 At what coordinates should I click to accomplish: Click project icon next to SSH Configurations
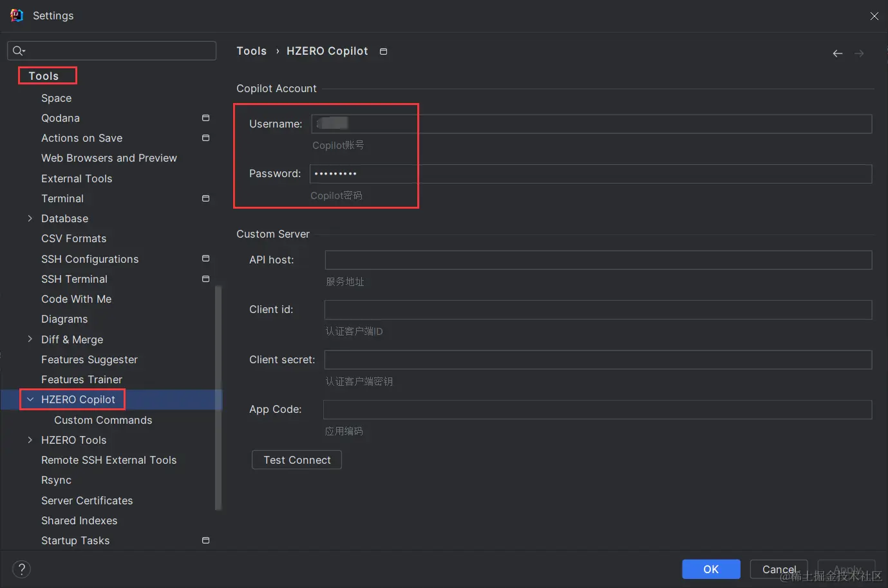tap(205, 258)
